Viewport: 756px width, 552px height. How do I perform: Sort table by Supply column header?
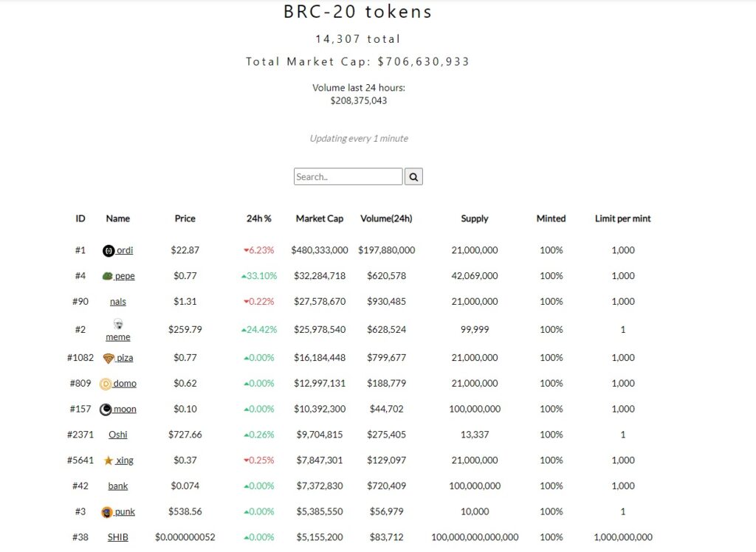point(475,218)
